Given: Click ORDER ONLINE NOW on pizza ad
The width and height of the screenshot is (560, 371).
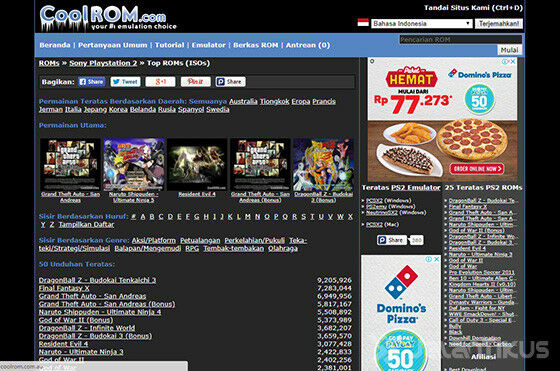Looking at the screenshot, I should point(477,169).
